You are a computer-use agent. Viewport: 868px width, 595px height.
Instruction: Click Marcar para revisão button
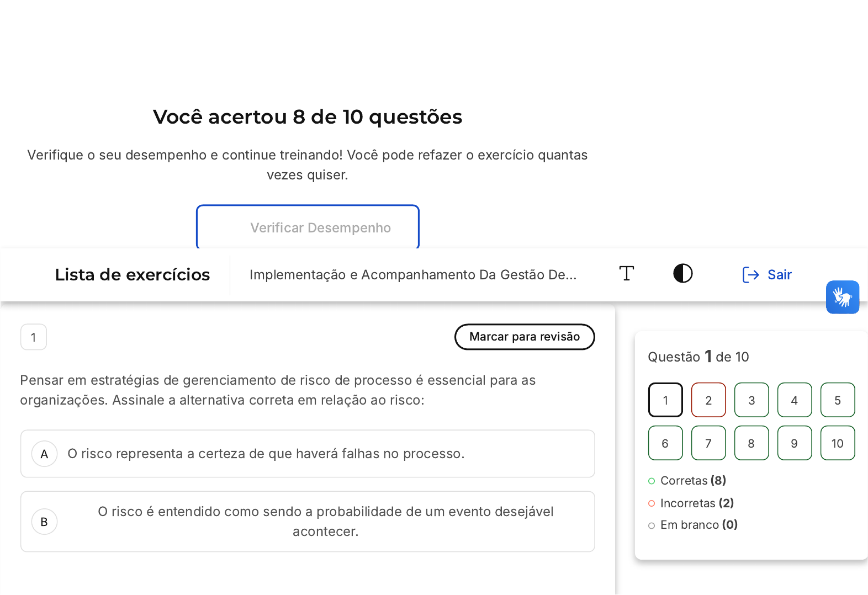coord(524,337)
